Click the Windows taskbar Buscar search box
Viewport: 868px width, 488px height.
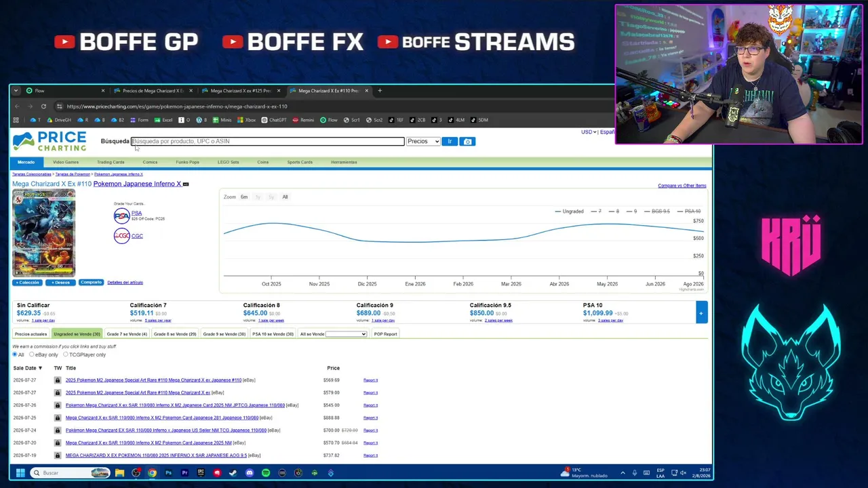(x=71, y=472)
